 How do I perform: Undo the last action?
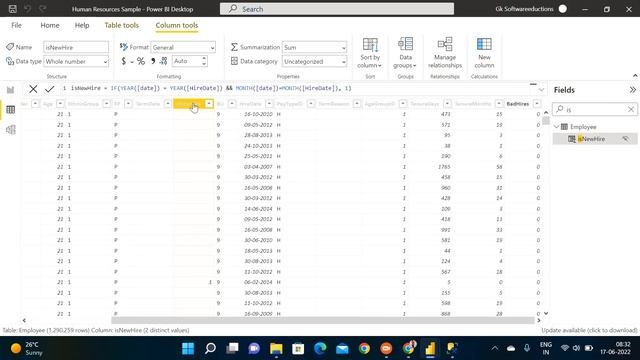(27, 9)
